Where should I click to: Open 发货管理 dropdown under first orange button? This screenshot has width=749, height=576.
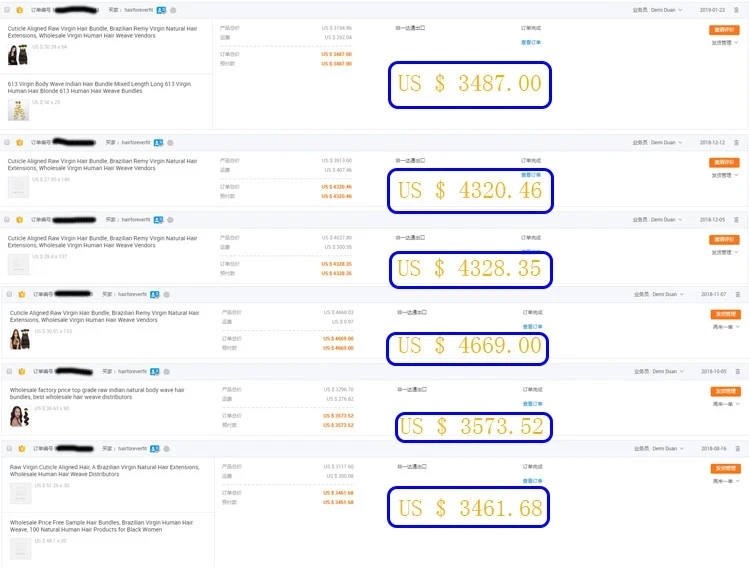click(725, 43)
